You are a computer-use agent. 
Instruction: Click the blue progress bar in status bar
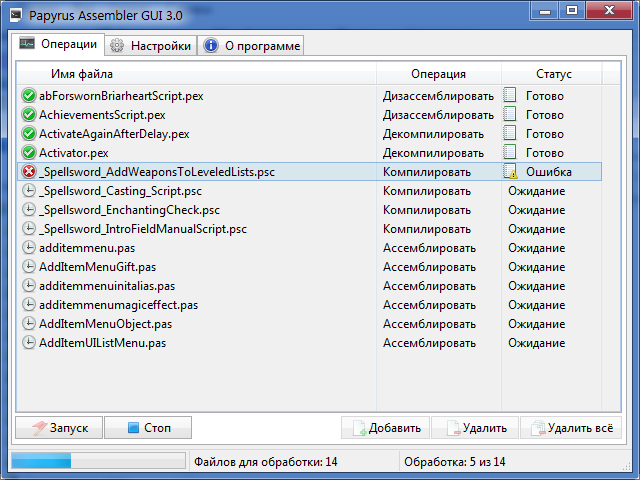(x=97, y=461)
